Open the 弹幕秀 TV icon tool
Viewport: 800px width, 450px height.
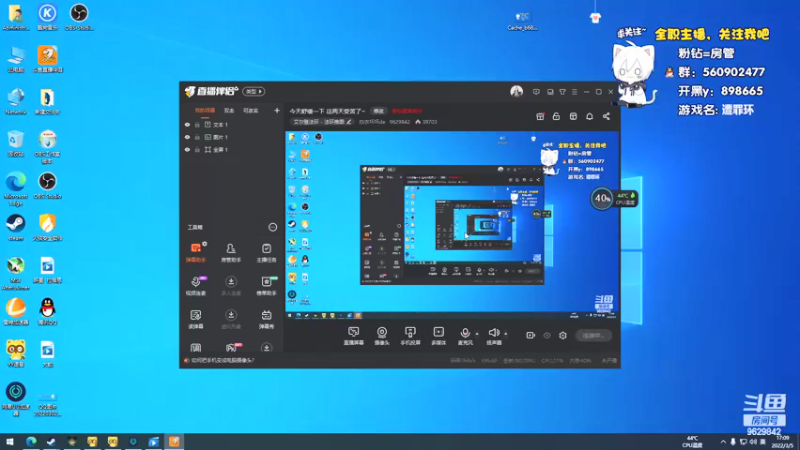click(x=266, y=319)
